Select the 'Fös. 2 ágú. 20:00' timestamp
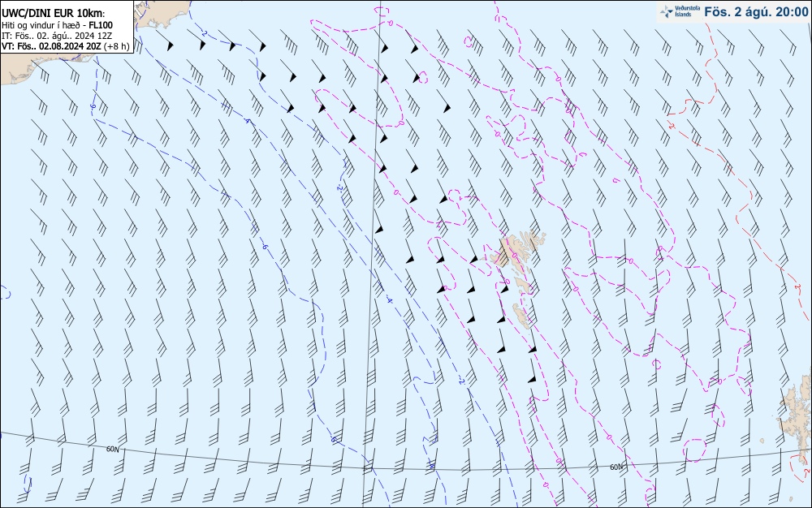 click(x=756, y=11)
